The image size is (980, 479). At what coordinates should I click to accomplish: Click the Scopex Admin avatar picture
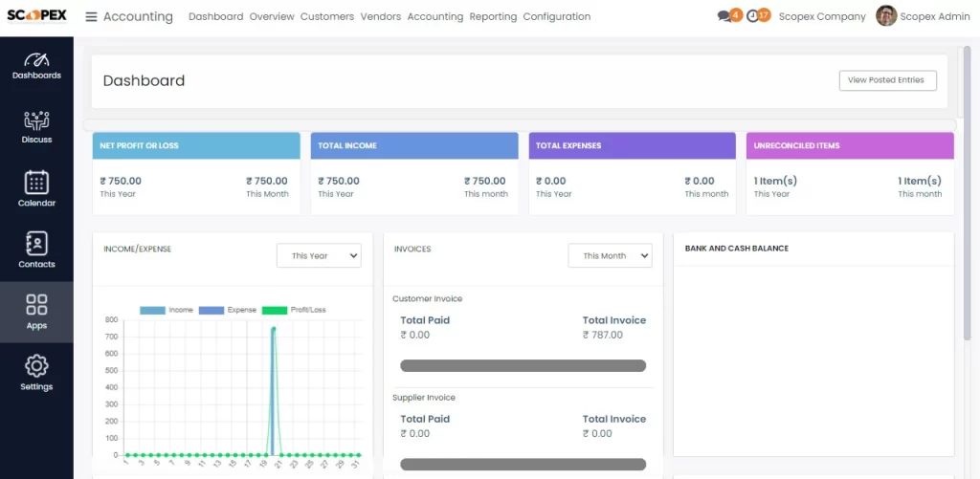[885, 16]
